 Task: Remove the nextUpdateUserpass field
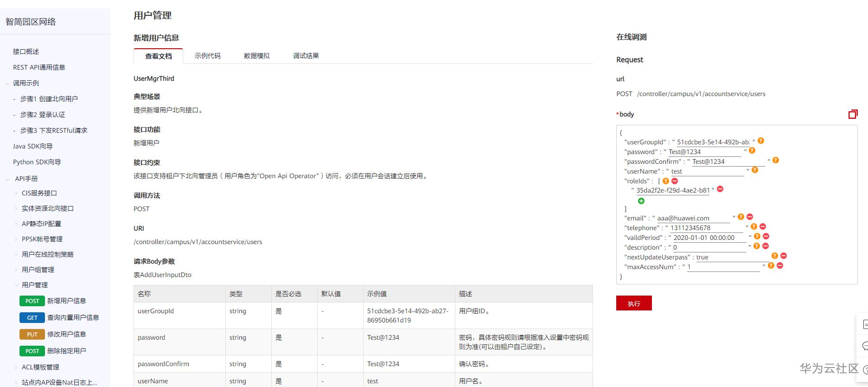pos(784,256)
